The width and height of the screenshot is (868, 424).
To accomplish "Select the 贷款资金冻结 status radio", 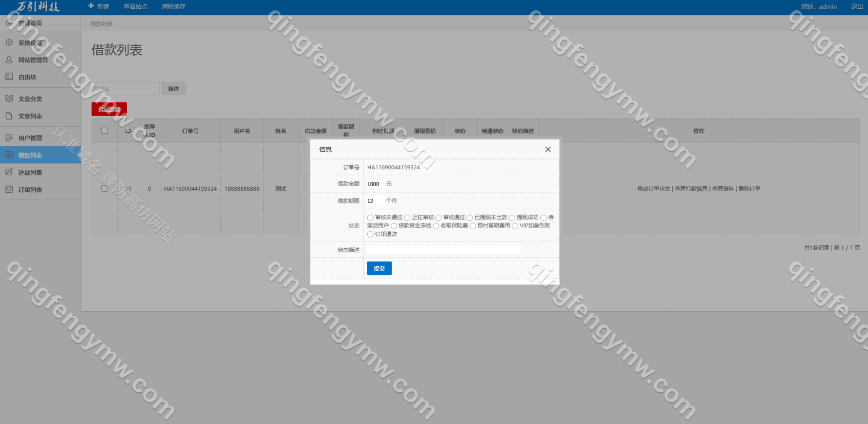I will 394,226.
